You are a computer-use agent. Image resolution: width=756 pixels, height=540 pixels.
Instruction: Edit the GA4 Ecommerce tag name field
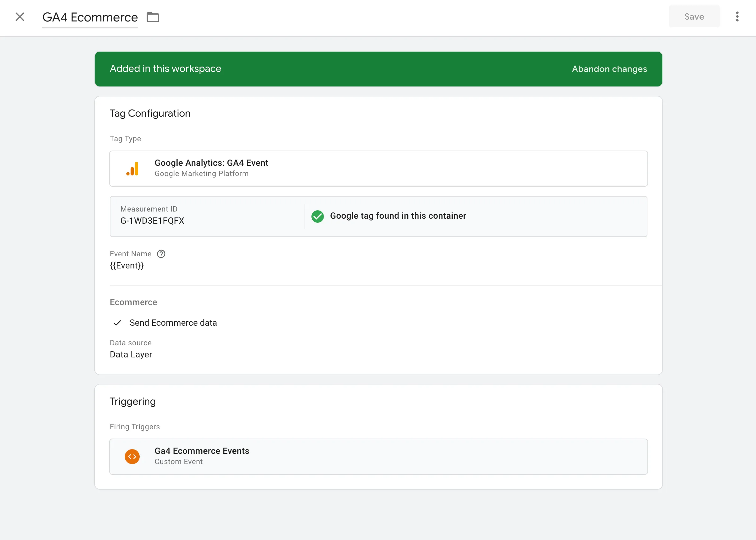click(90, 17)
